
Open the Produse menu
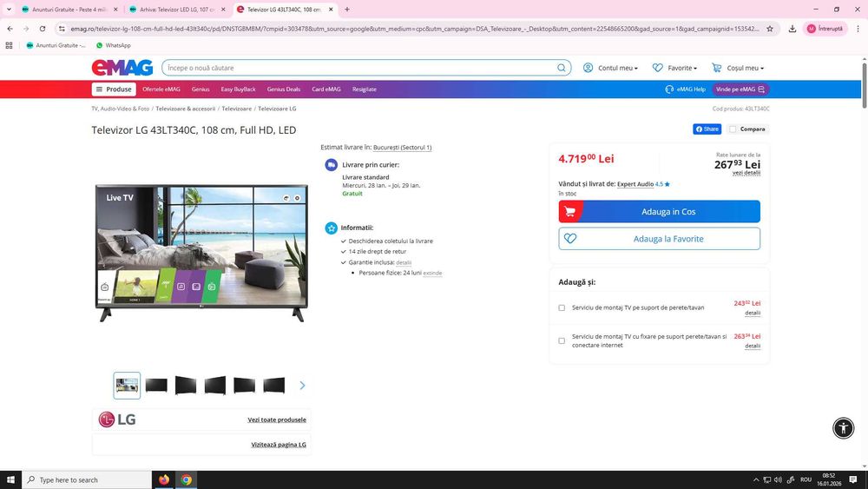(x=114, y=89)
